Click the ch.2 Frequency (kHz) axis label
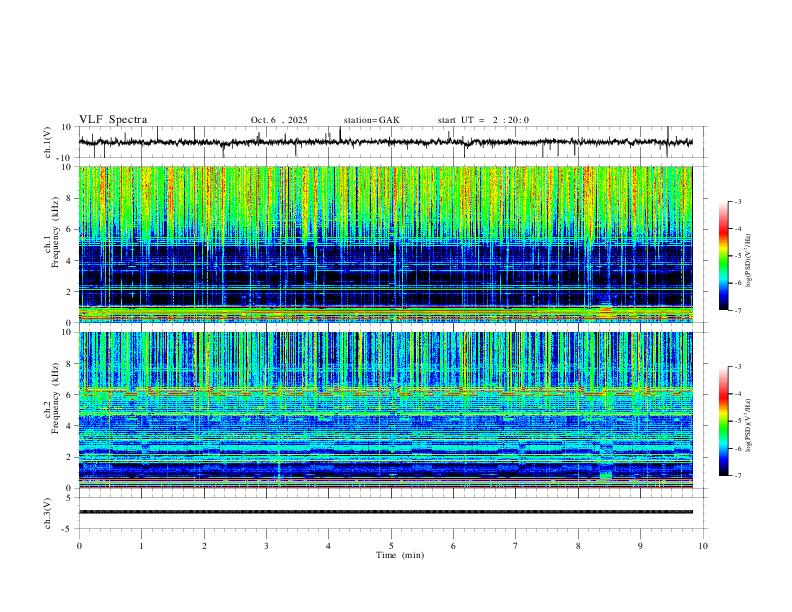Viewport: 792px width, 612px height. [51, 398]
